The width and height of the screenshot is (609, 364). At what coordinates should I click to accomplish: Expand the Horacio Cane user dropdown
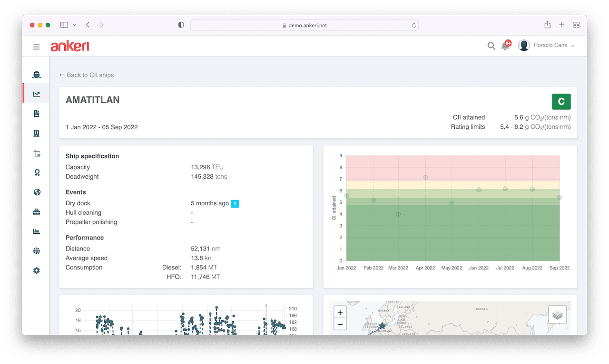tap(547, 46)
